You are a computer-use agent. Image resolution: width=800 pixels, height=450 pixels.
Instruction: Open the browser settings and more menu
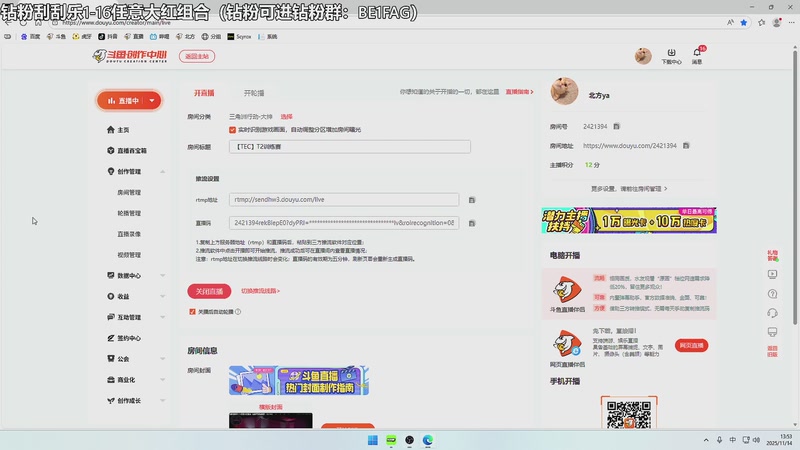[x=791, y=22]
